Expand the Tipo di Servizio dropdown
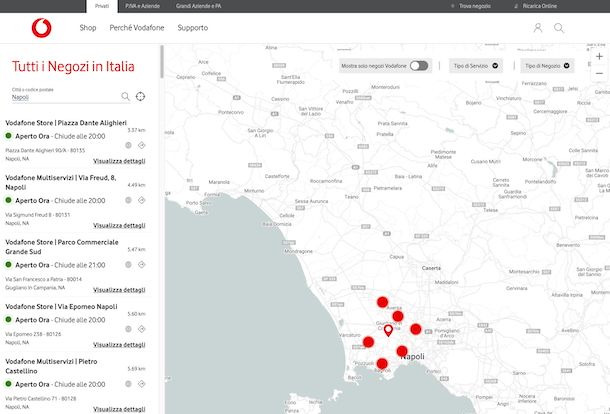The width and height of the screenshot is (610, 414). coord(476,66)
